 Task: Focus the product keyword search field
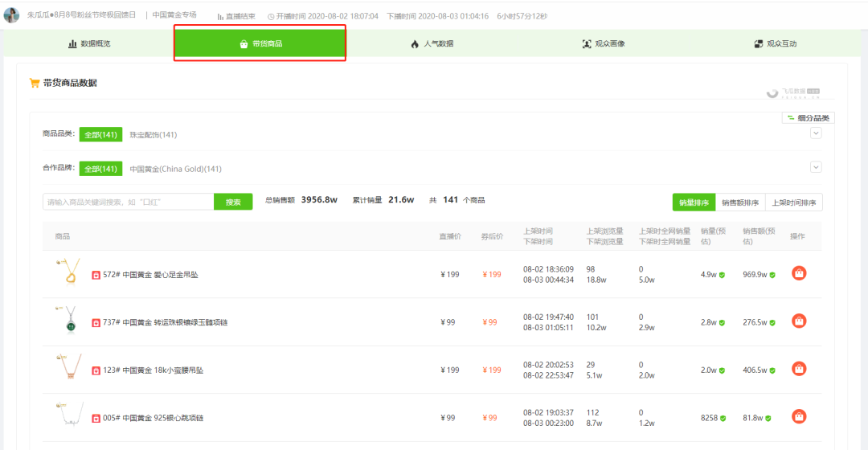[129, 202]
